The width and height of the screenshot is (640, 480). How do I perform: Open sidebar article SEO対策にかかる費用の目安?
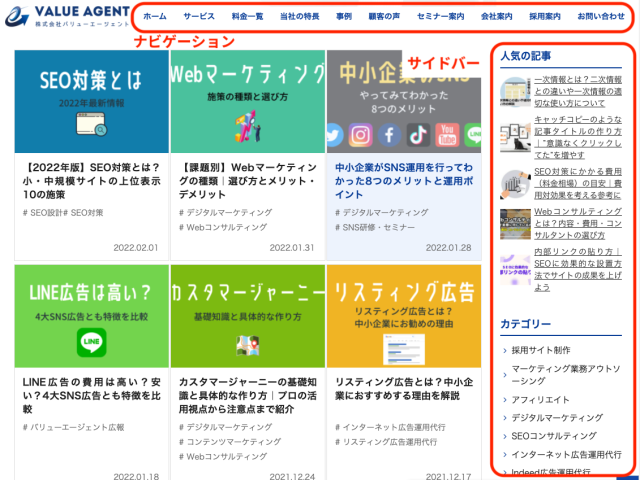click(x=578, y=183)
